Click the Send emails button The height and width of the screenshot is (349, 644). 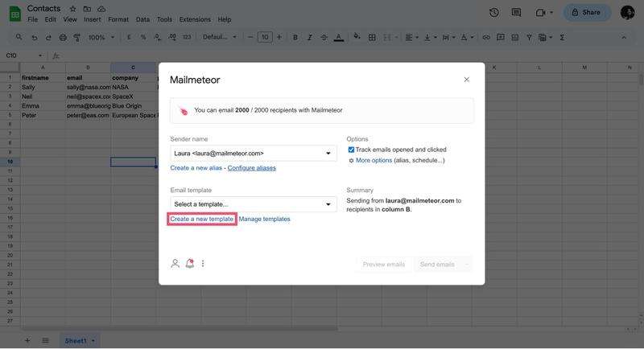pyautogui.click(x=437, y=264)
